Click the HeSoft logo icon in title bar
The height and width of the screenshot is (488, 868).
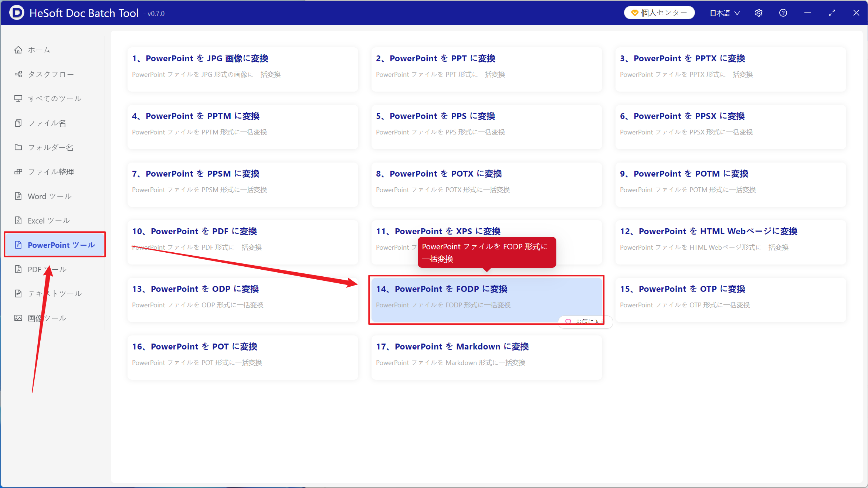17,13
